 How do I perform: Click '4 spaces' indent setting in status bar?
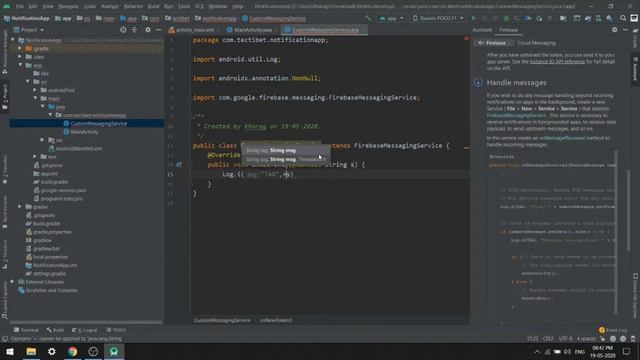click(x=586, y=339)
